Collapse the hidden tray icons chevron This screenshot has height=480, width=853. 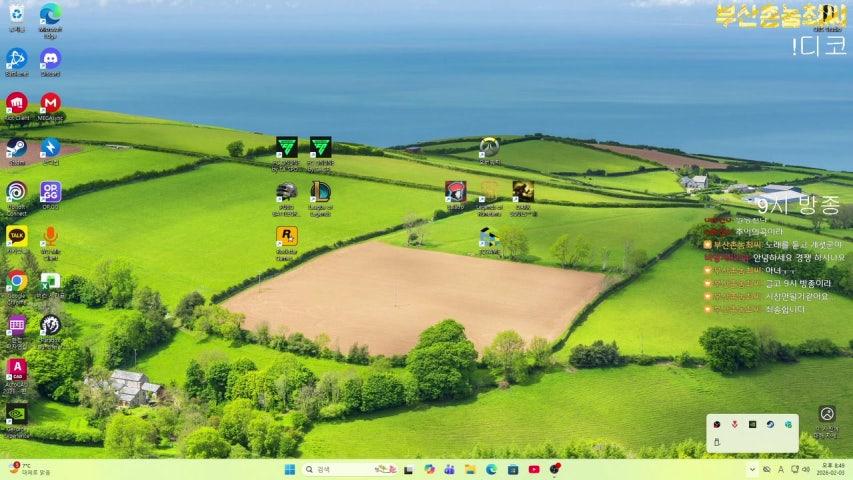(752, 469)
